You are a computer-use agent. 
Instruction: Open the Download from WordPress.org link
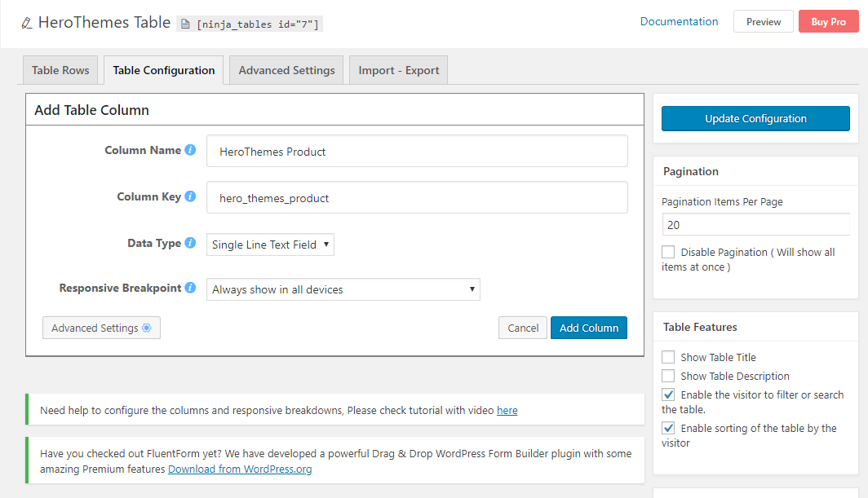[x=240, y=469]
